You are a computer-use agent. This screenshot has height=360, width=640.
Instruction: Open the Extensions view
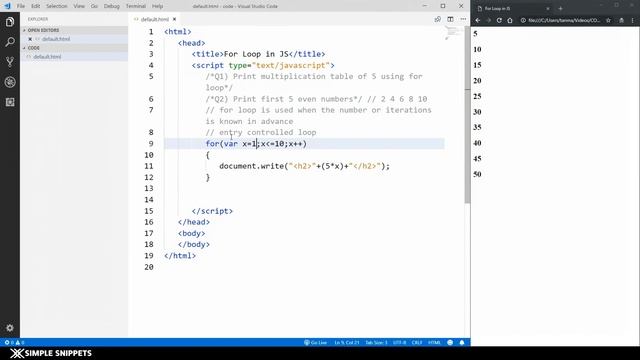pyautogui.click(x=10, y=102)
